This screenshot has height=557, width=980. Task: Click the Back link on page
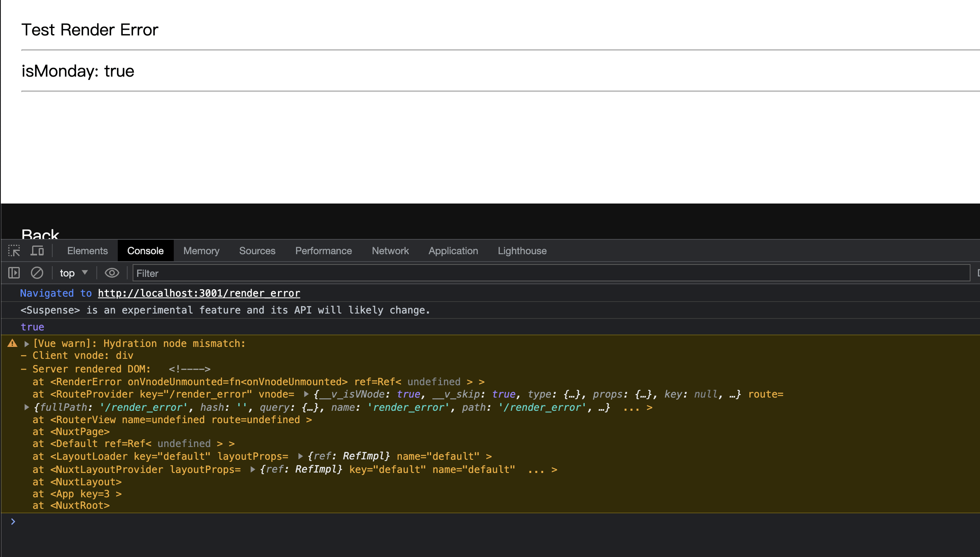click(40, 234)
